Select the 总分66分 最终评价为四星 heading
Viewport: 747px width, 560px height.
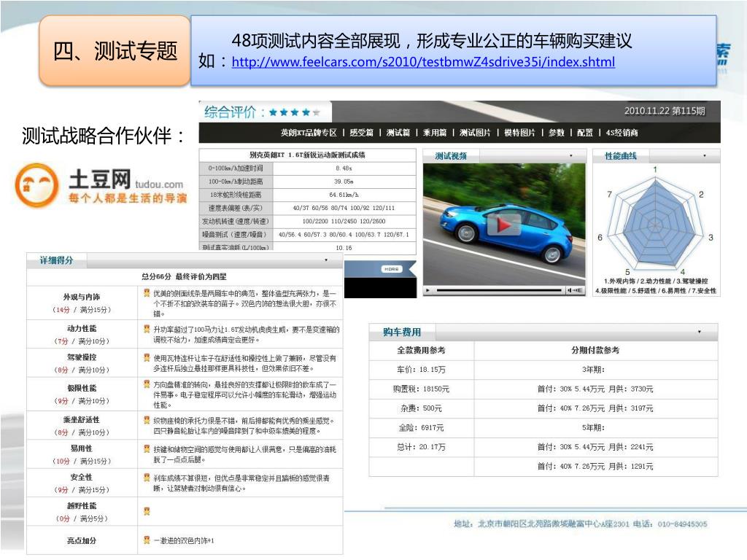[184, 276]
